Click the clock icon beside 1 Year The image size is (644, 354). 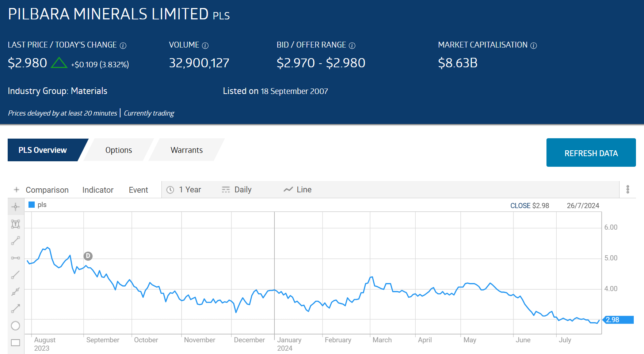170,190
